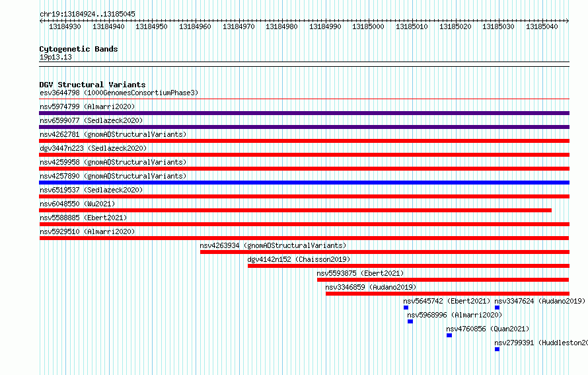Click the esv3644798 (1000GenomesConsortiumPhase3) label
The image size is (588, 375).
click(x=119, y=93)
